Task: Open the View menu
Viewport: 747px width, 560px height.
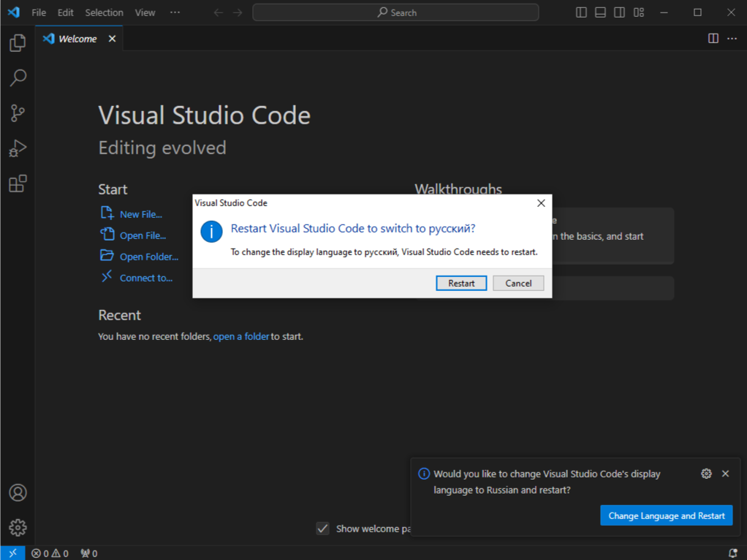Action: point(145,12)
